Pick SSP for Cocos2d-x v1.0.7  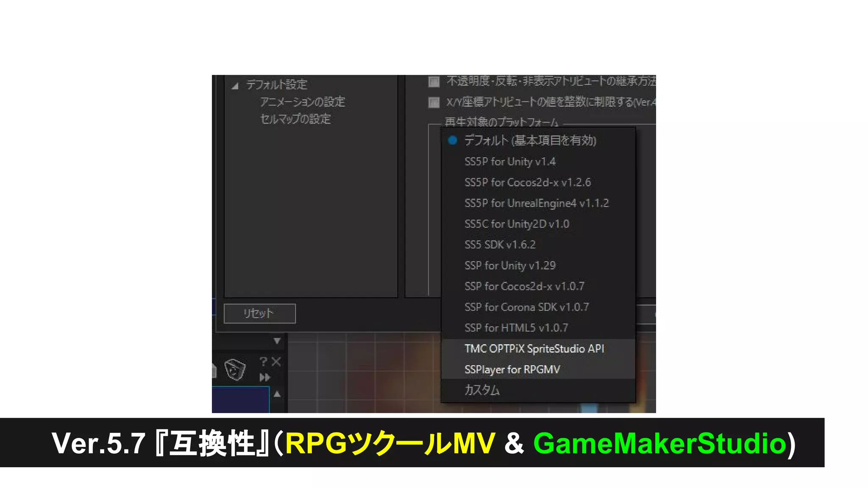coord(538,286)
